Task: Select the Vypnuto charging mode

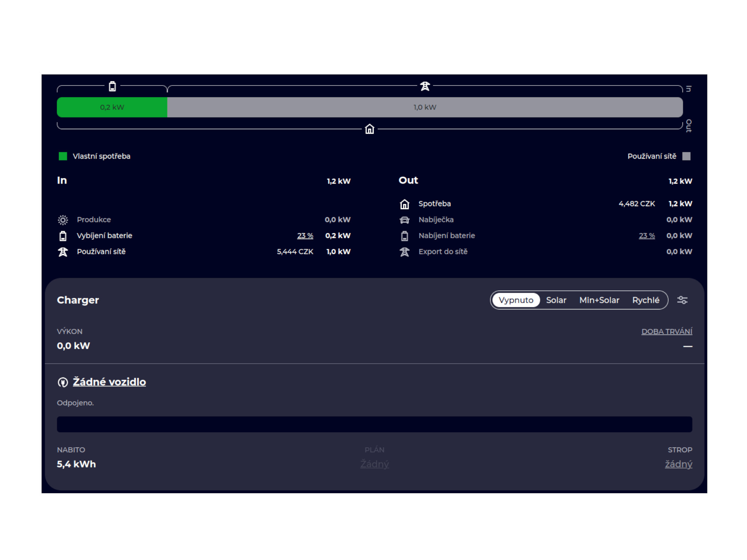Action: click(x=516, y=300)
